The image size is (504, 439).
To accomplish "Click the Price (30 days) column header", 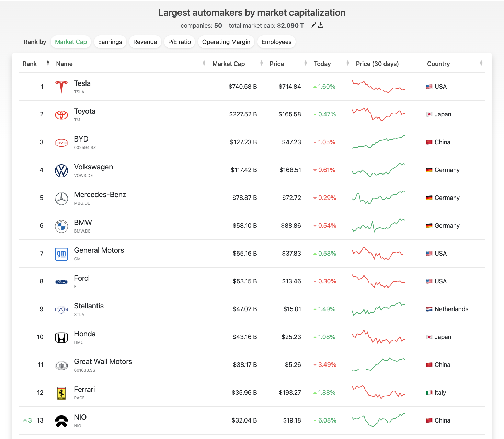I will point(377,64).
